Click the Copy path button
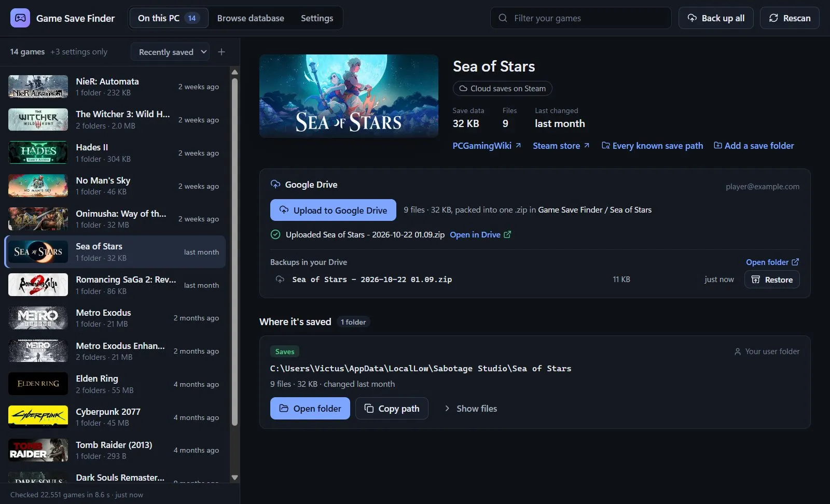This screenshot has width=830, height=504. (x=392, y=409)
